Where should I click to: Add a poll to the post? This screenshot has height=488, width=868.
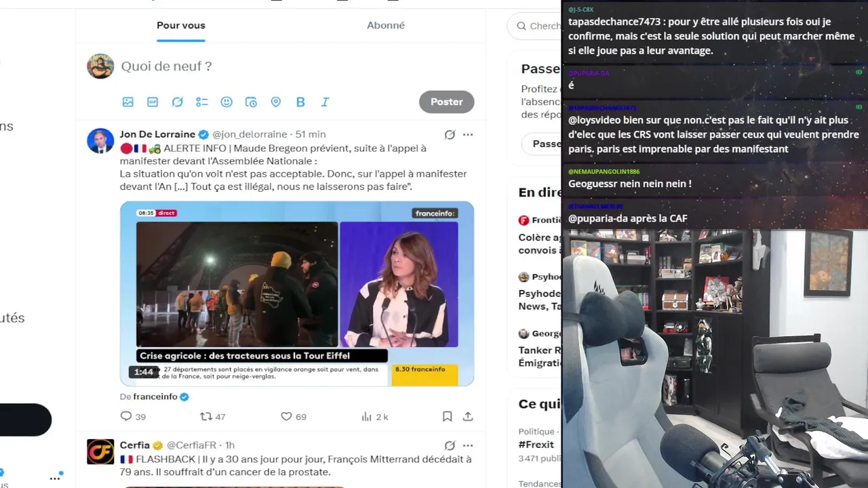coord(201,102)
